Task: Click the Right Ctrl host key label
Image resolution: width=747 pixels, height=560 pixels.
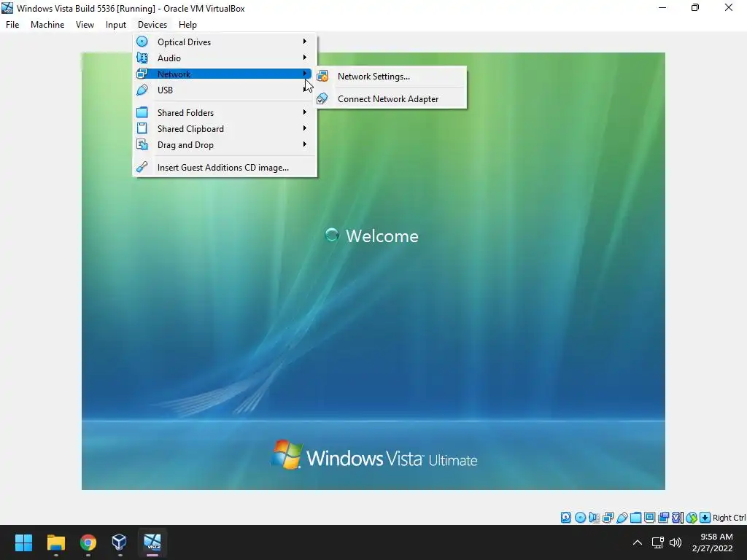Action: (x=729, y=518)
